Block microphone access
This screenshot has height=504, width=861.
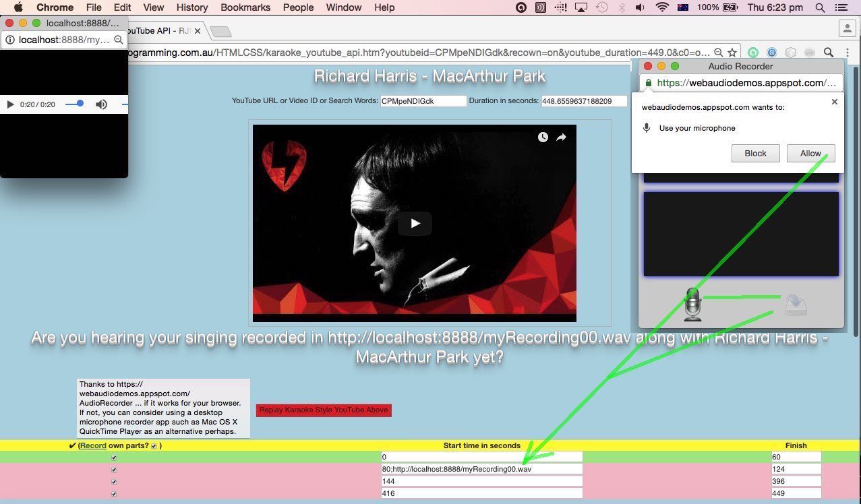click(755, 153)
